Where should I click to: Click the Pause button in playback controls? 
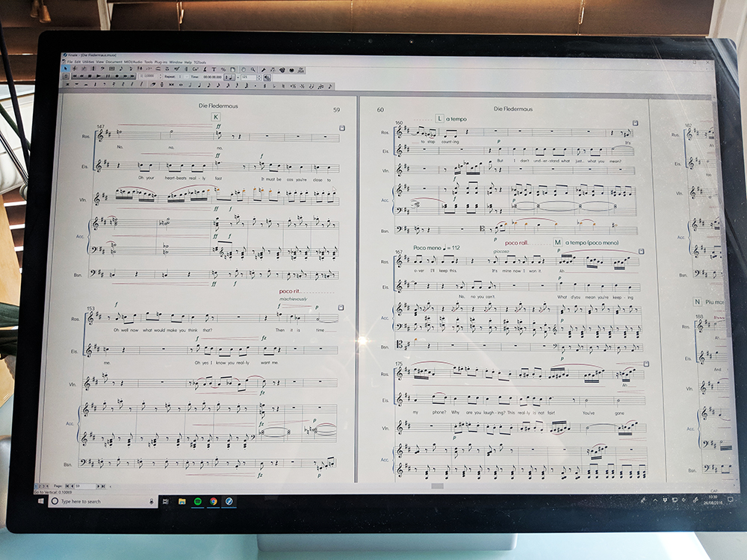click(108, 76)
